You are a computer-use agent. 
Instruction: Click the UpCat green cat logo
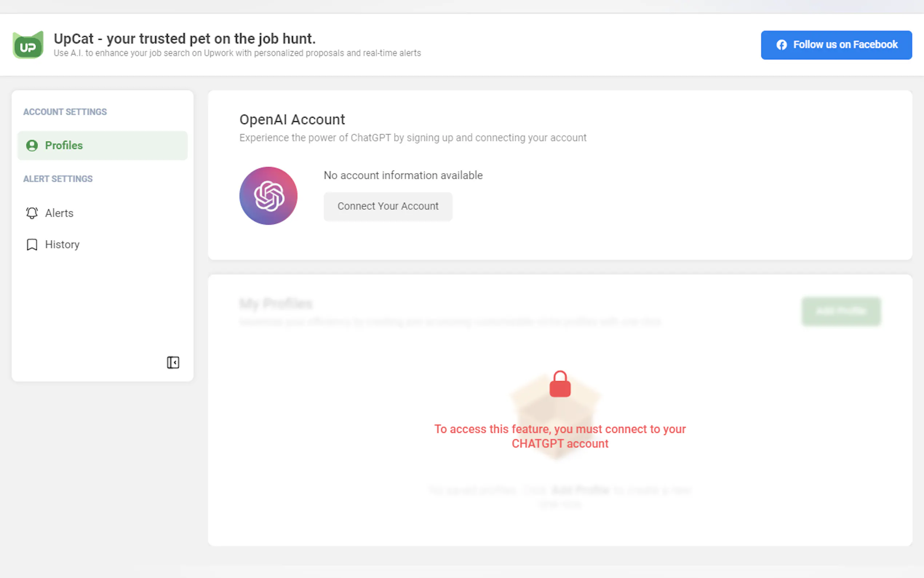click(x=28, y=45)
